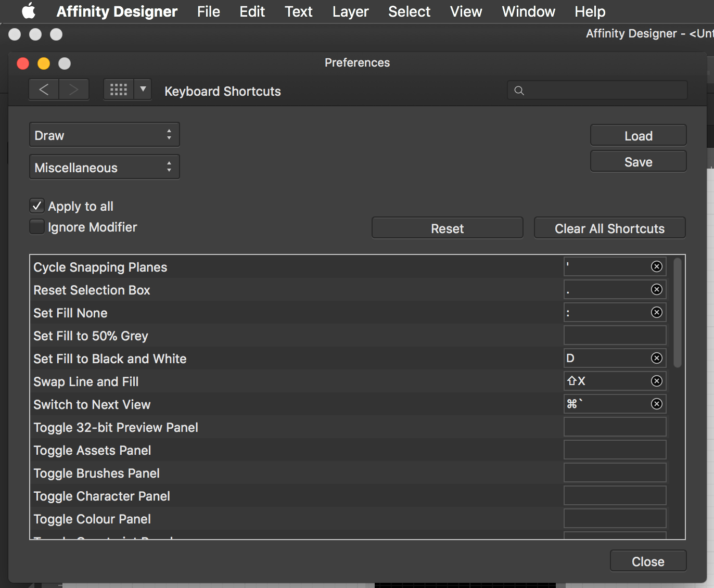Open the Help menu
This screenshot has height=588, width=714.
pos(590,11)
